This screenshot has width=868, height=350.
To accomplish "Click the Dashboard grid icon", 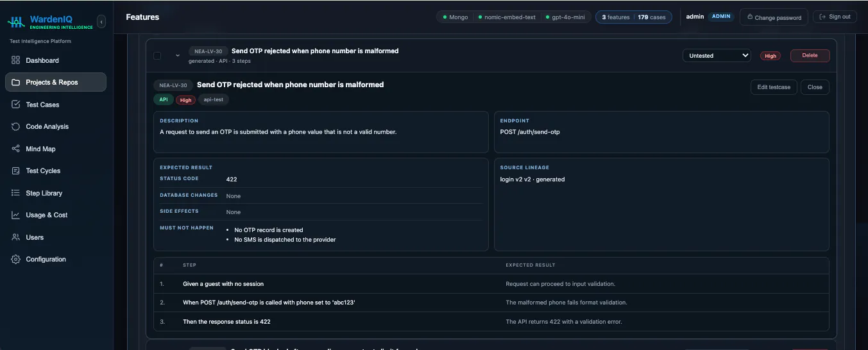I will pos(16,60).
